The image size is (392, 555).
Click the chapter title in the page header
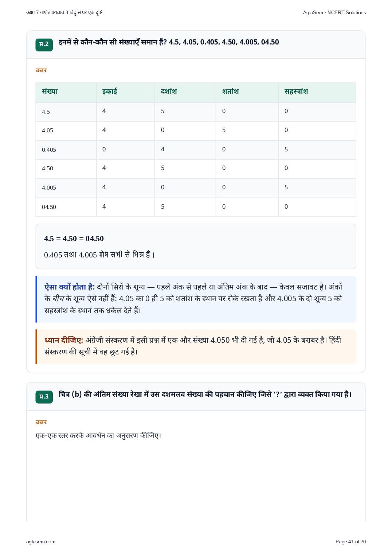tap(64, 12)
